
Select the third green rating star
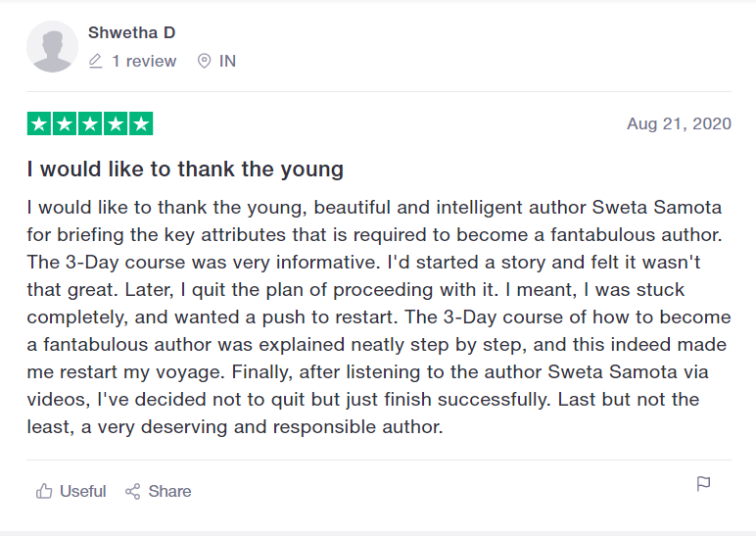coord(90,124)
